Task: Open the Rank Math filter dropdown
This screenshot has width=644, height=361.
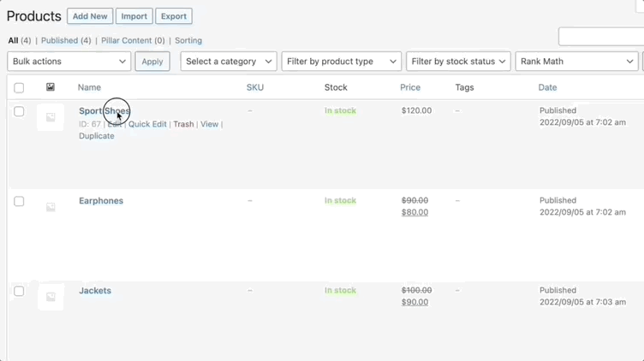Action: point(577,61)
